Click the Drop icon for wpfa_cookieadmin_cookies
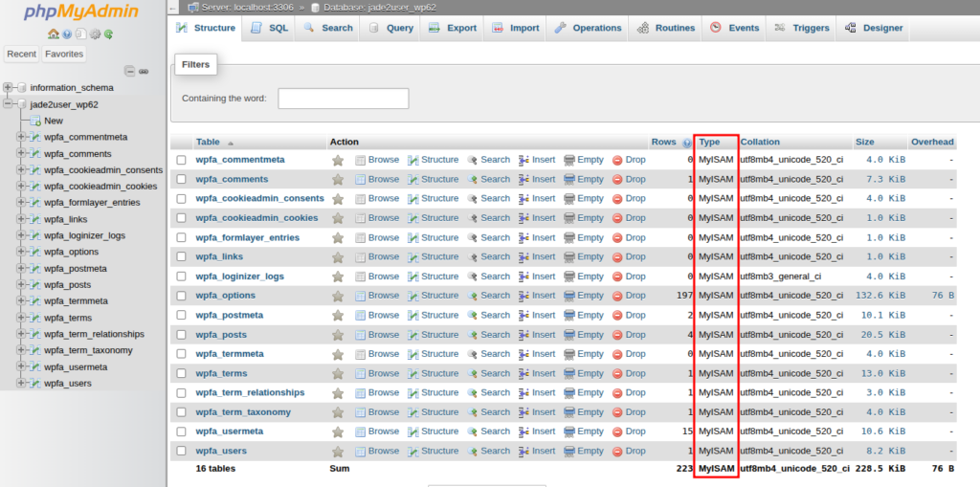The image size is (980, 487). tap(617, 218)
